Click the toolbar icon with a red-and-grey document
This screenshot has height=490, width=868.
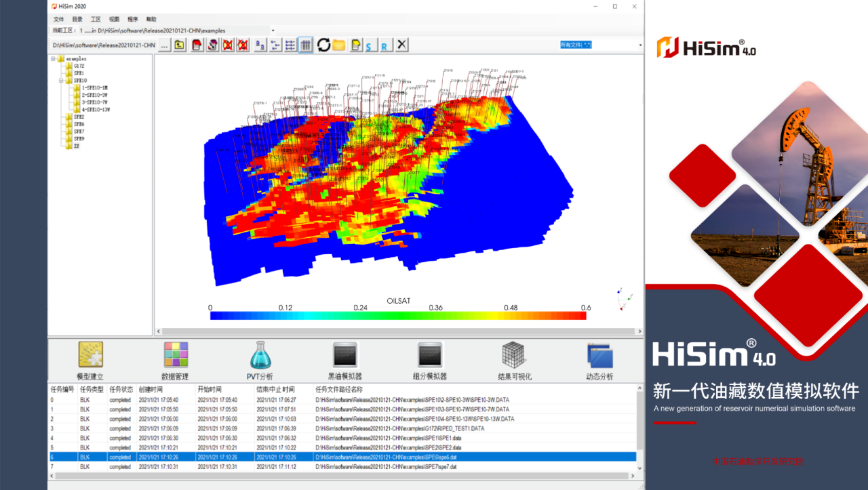click(212, 45)
